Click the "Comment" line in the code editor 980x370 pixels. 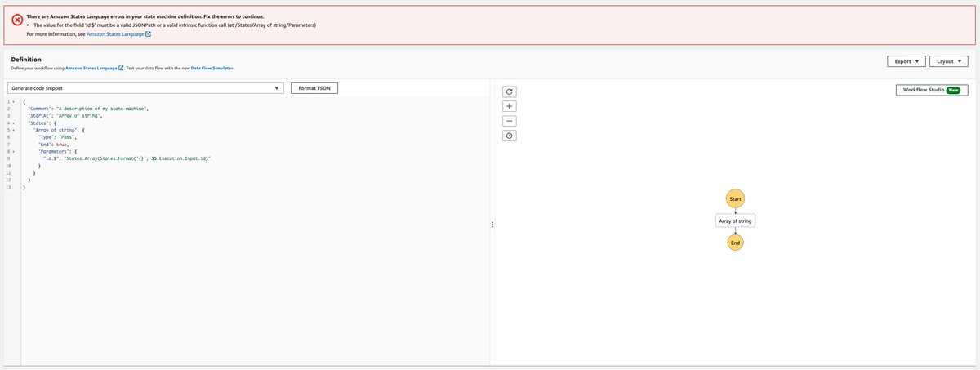(88, 109)
